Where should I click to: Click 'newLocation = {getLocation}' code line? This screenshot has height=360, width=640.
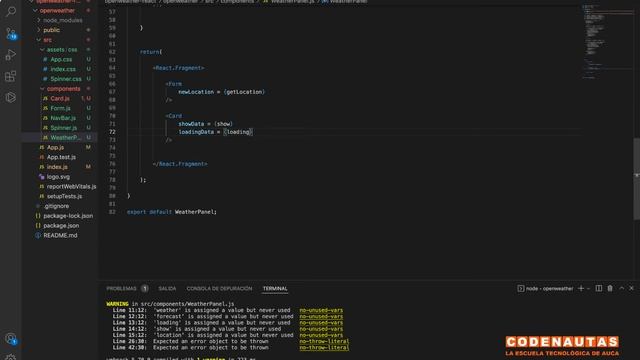222,92
